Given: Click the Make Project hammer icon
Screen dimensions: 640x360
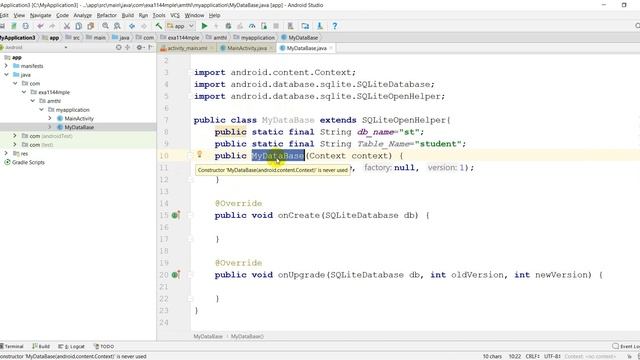Looking at the screenshot, I should point(158,26).
